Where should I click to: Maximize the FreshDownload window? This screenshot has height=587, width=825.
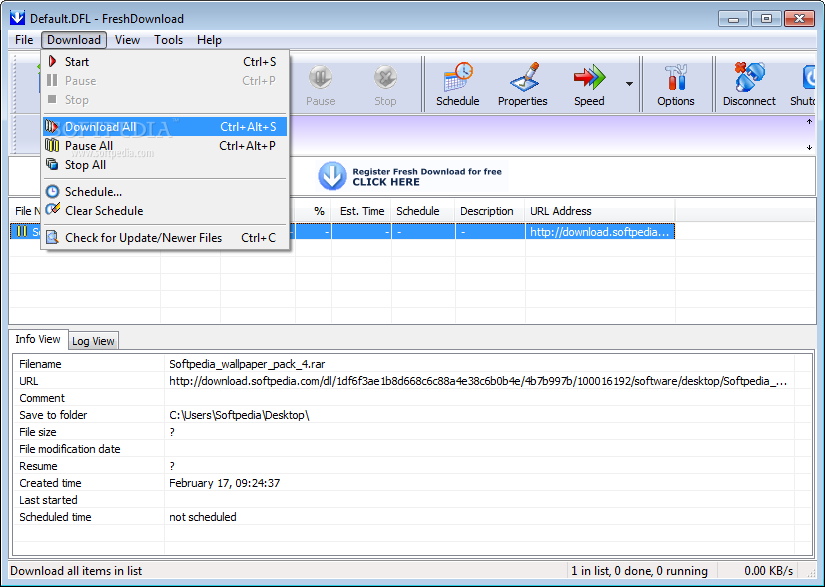[x=766, y=18]
